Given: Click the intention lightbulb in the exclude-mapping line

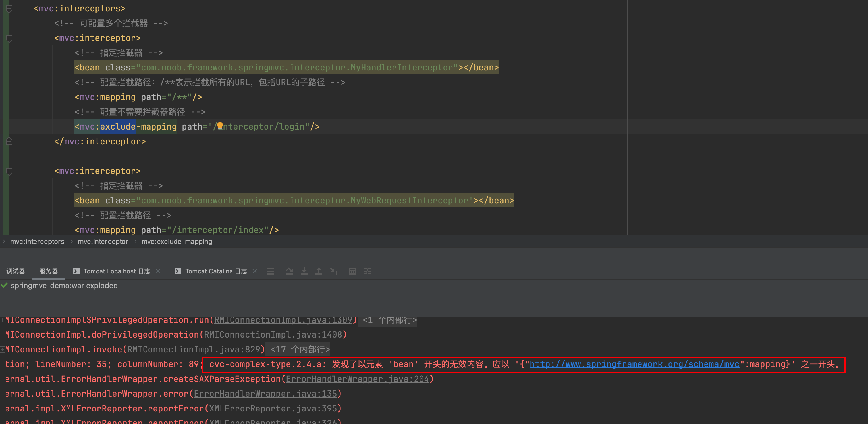Looking at the screenshot, I should (220, 126).
